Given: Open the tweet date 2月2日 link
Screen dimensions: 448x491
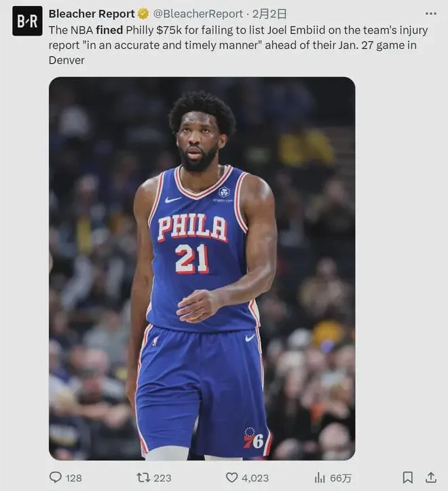Looking at the screenshot, I should click(269, 14).
